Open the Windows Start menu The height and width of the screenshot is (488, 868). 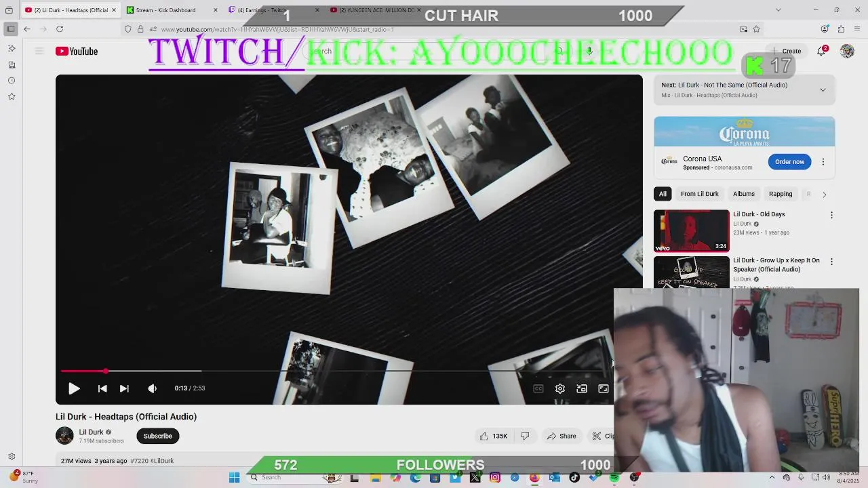234,478
